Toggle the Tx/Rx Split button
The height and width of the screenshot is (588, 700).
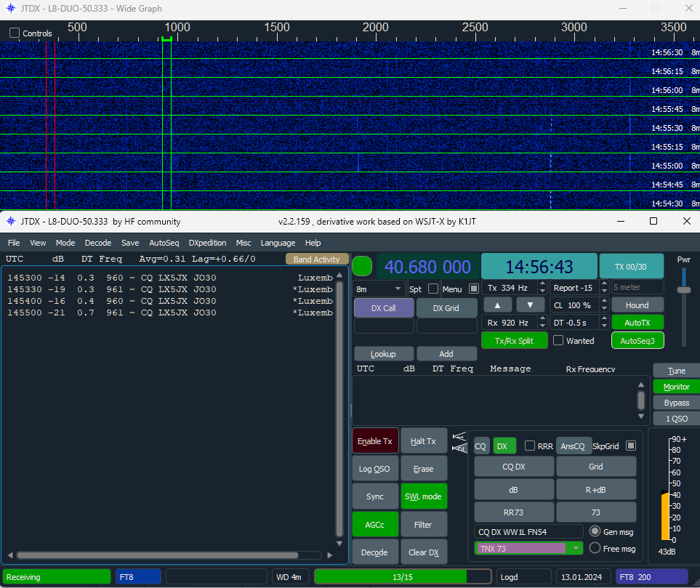(x=515, y=341)
